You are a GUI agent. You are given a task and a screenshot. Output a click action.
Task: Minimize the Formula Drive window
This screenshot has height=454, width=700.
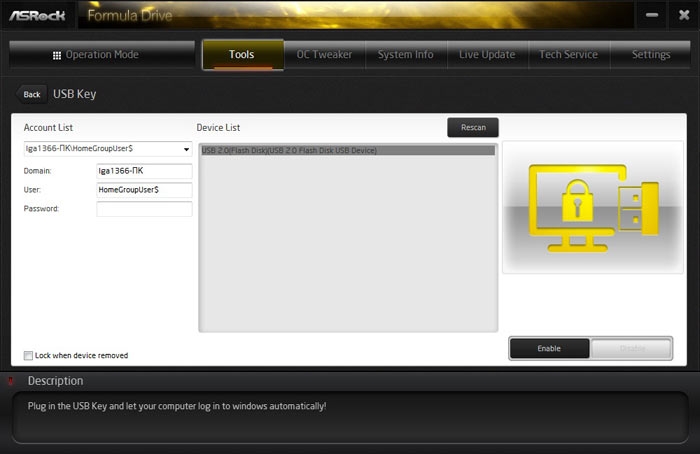point(652,15)
